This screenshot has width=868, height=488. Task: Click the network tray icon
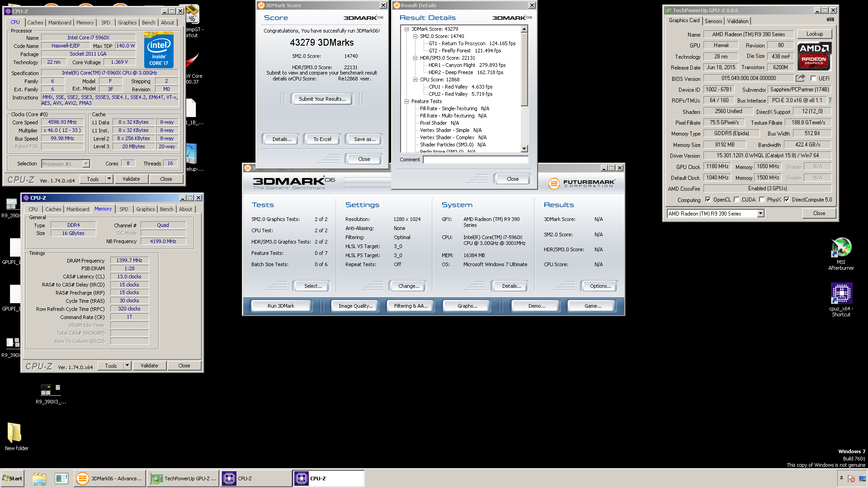(x=862, y=478)
